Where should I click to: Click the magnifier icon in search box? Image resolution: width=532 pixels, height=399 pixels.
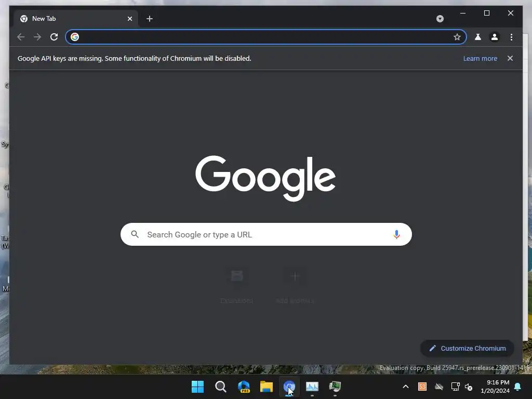[x=135, y=234]
